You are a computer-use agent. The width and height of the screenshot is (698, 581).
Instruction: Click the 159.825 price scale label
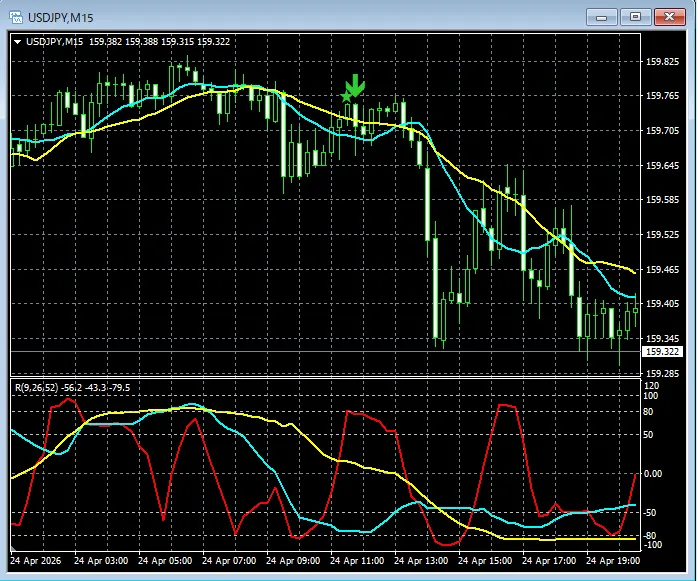click(661, 61)
